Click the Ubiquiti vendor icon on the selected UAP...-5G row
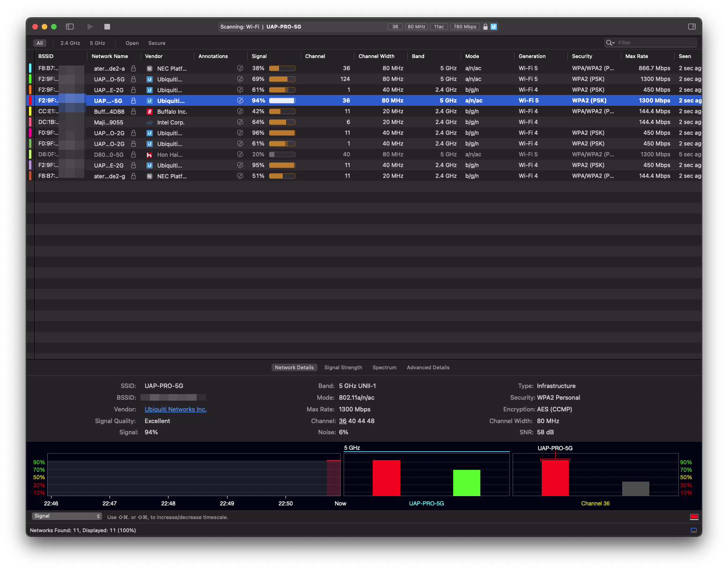 tap(149, 101)
